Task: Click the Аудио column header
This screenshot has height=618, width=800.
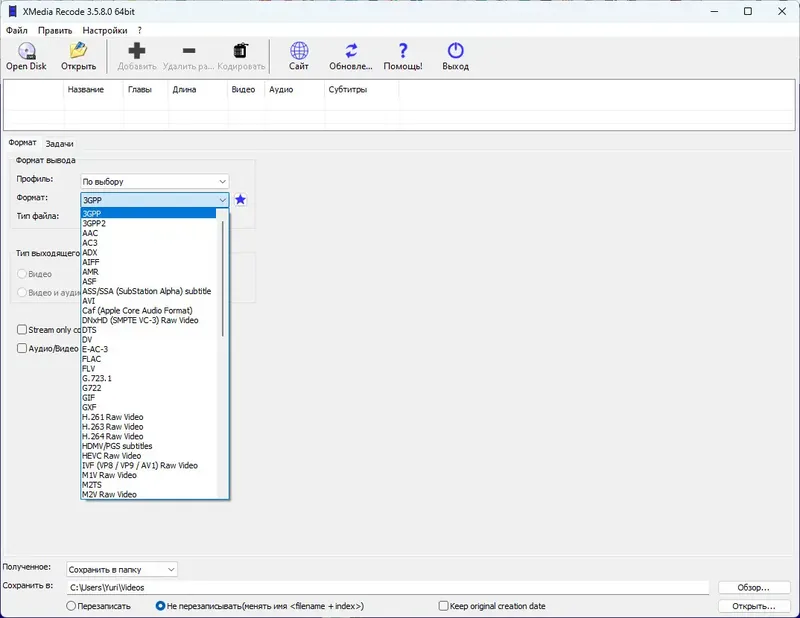Action: 295,89
